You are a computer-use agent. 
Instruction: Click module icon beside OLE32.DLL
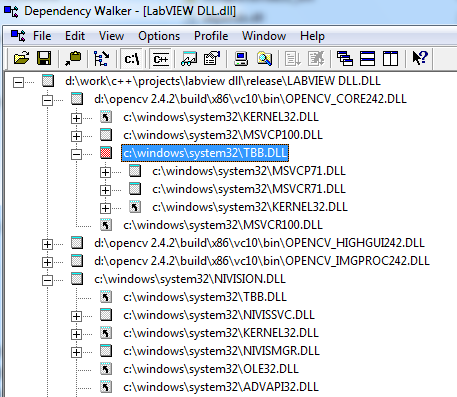point(106,369)
